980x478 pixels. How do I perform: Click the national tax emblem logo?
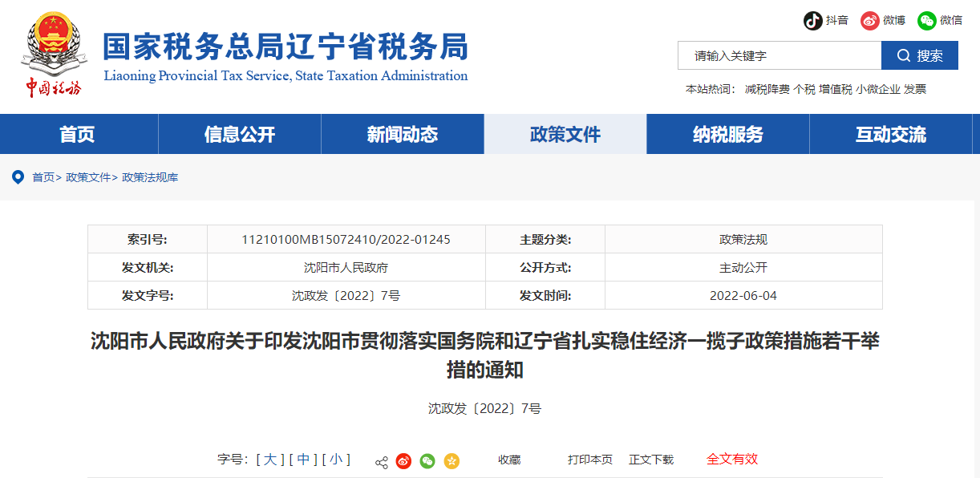pos(53,55)
